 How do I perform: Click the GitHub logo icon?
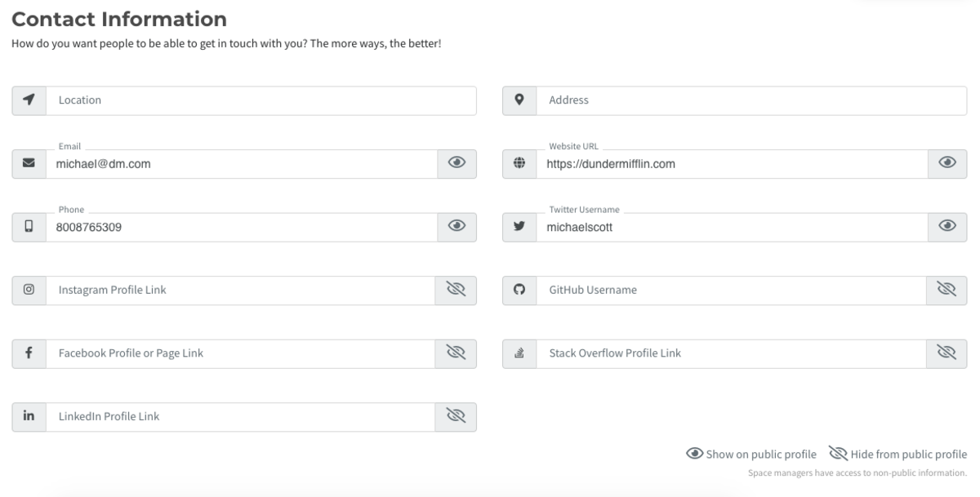(519, 290)
